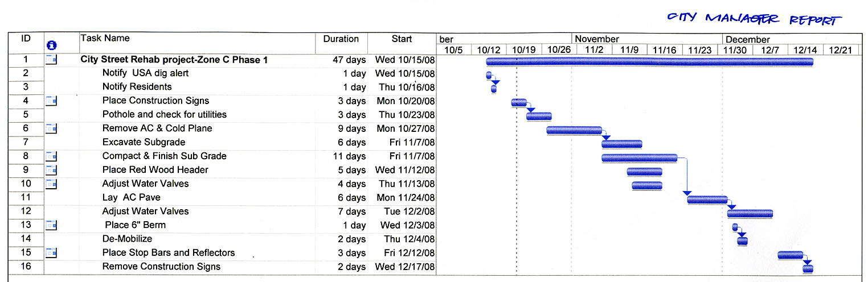
Task: Click the indicator icon for Place 6" Berm
Action: (51, 225)
